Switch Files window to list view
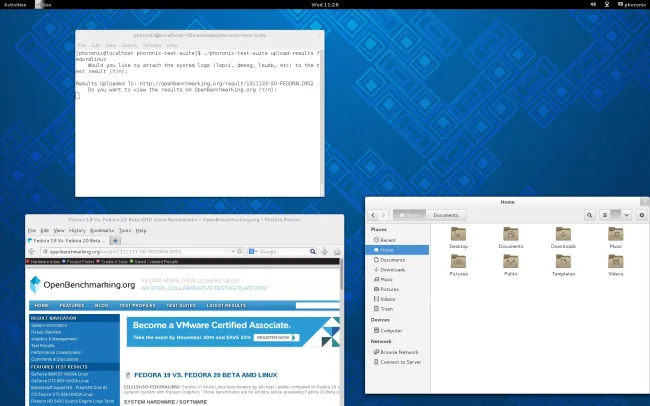 click(605, 215)
